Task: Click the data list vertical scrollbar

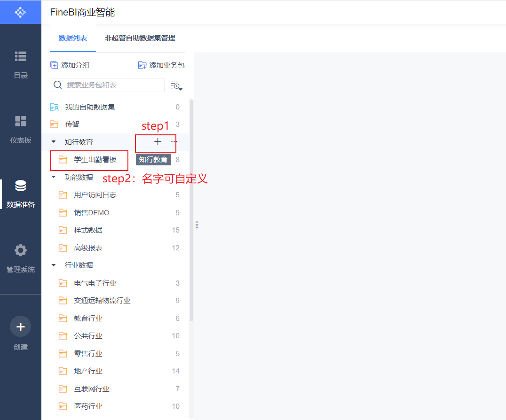Action: click(191, 210)
